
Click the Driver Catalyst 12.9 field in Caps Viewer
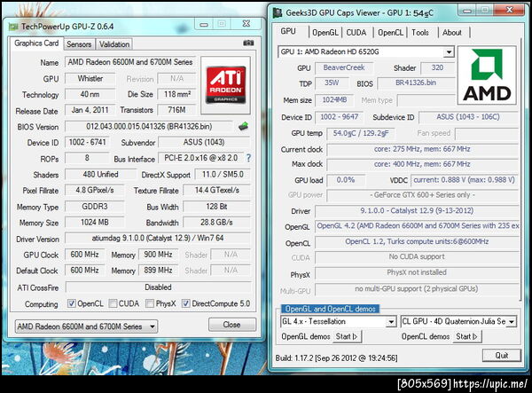pyautogui.click(x=417, y=211)
